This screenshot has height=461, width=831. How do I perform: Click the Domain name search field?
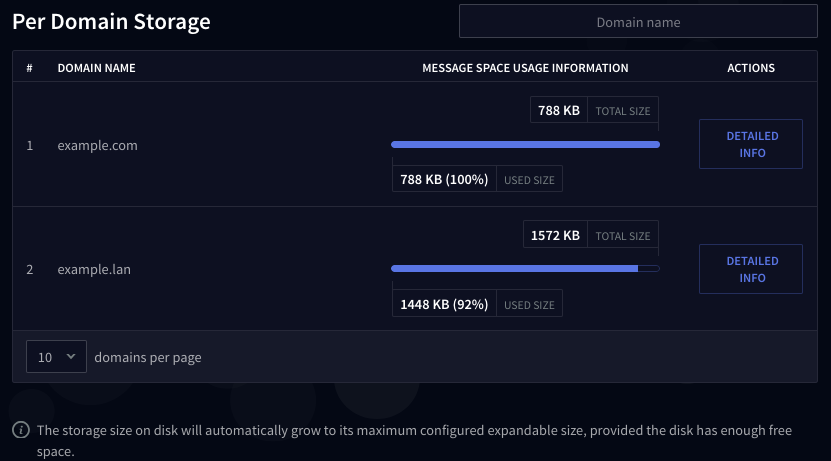point(638,22)
